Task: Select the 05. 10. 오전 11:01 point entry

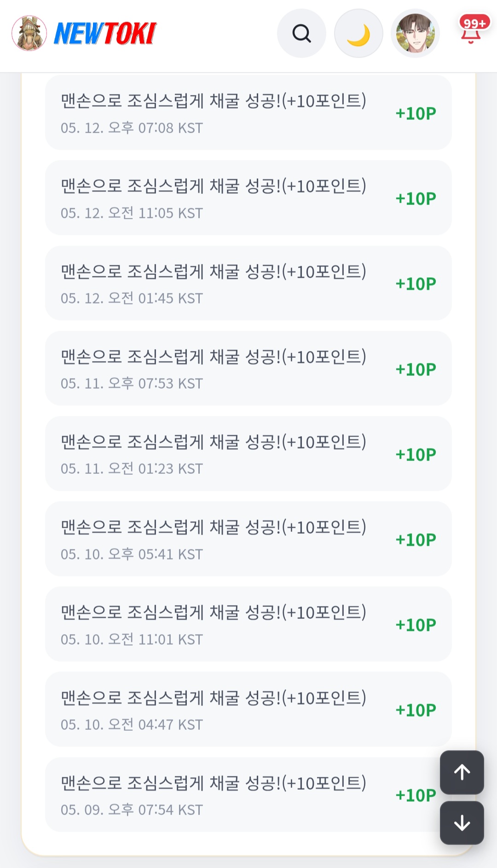Action: tap(248, 624)
